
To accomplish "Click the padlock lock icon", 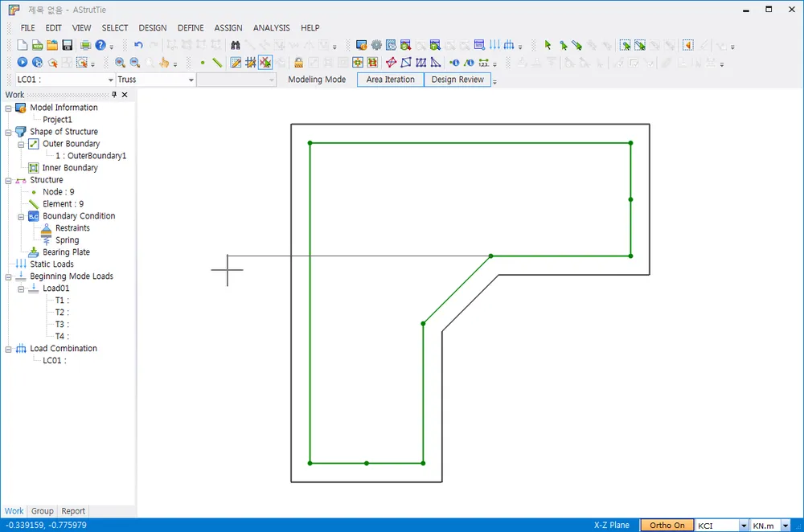I will point(298,63).
